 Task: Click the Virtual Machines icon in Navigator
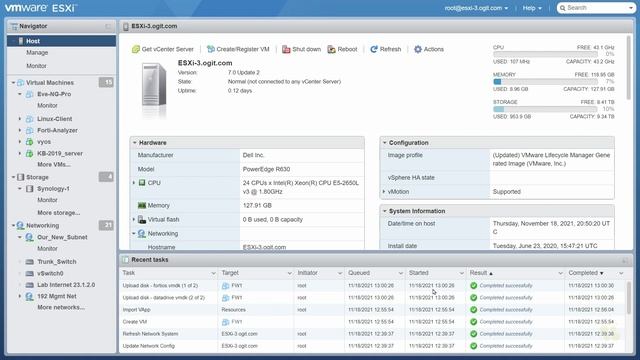[20, 82]
